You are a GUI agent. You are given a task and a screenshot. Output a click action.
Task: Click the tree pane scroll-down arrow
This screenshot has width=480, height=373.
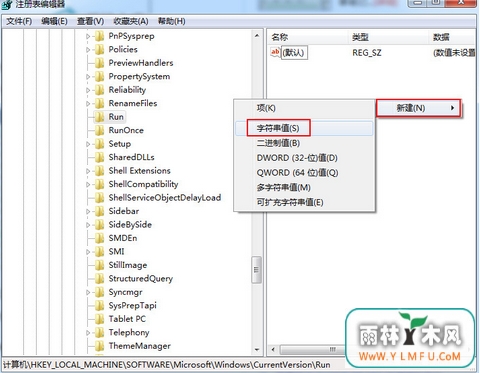tap(257, 350)
